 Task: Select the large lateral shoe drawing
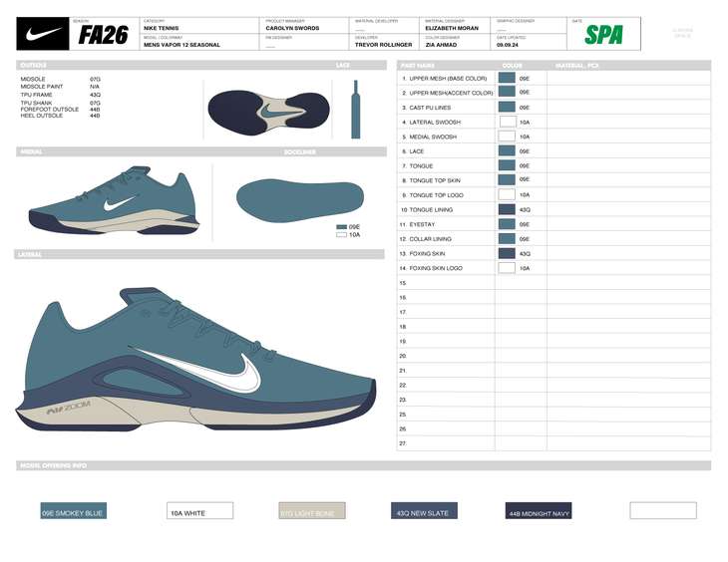(x=195, y=359)
